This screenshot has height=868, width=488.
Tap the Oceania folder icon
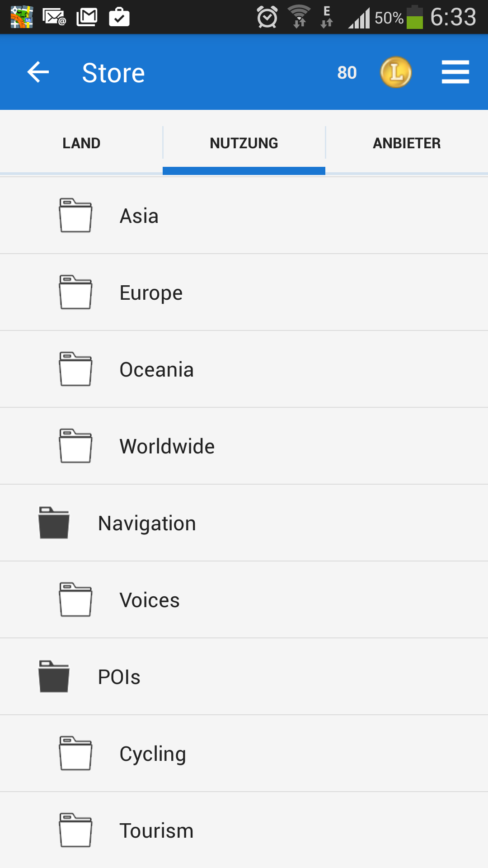[75, 369]
